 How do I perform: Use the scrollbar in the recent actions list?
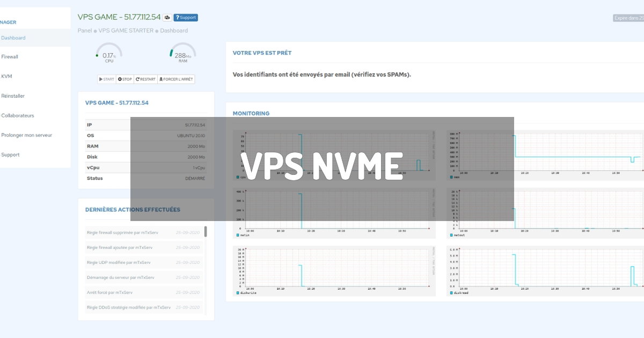(206, 231)
